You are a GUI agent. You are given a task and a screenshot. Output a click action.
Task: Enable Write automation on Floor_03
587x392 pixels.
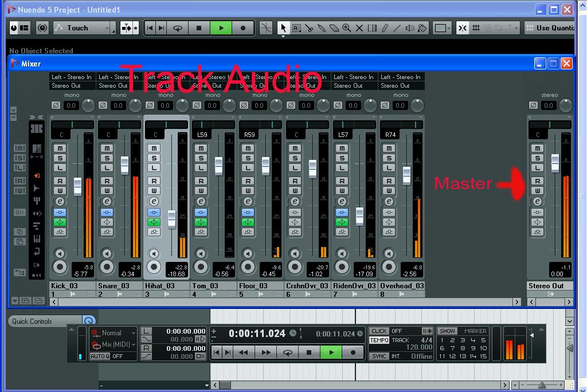(x=248, y=191)
